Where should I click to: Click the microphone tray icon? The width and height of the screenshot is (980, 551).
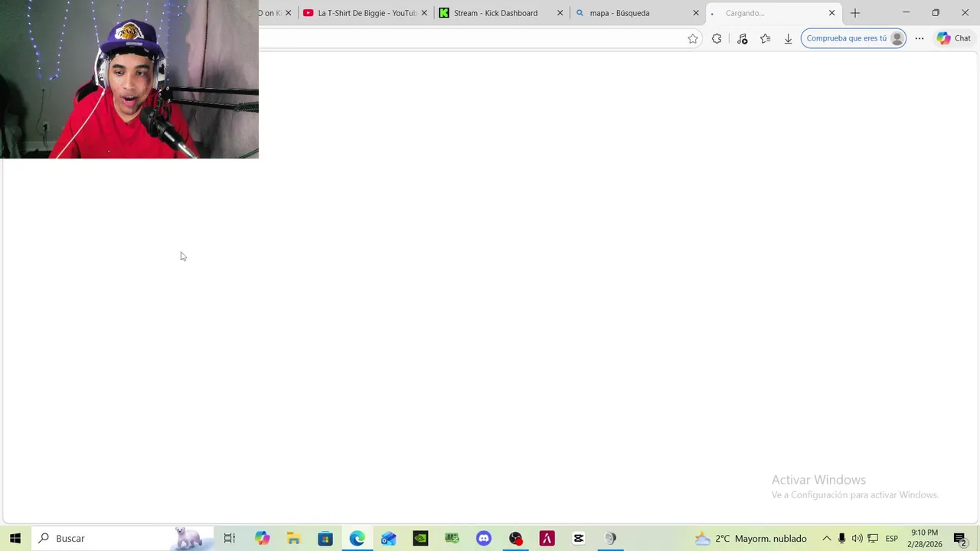841,538
